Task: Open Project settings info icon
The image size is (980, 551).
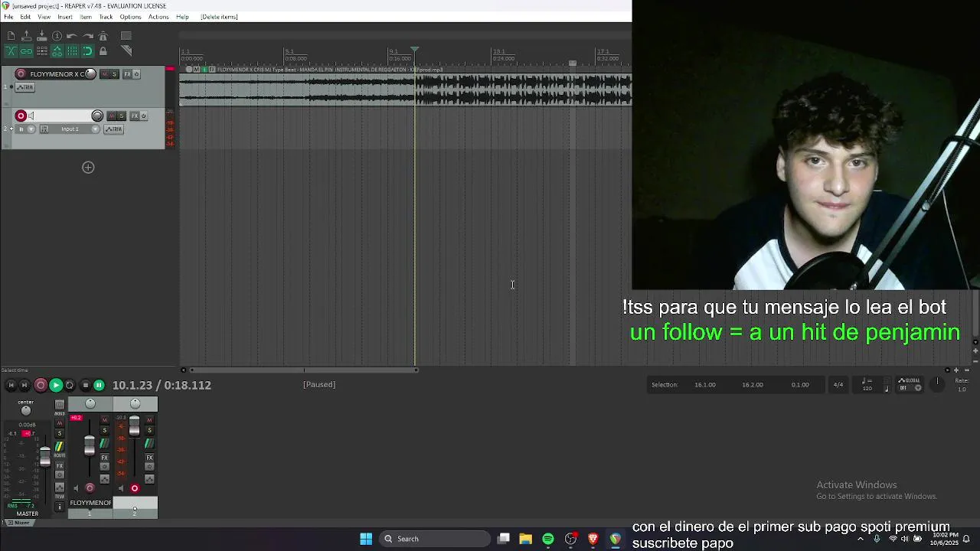Action: [x=57, y=36]
